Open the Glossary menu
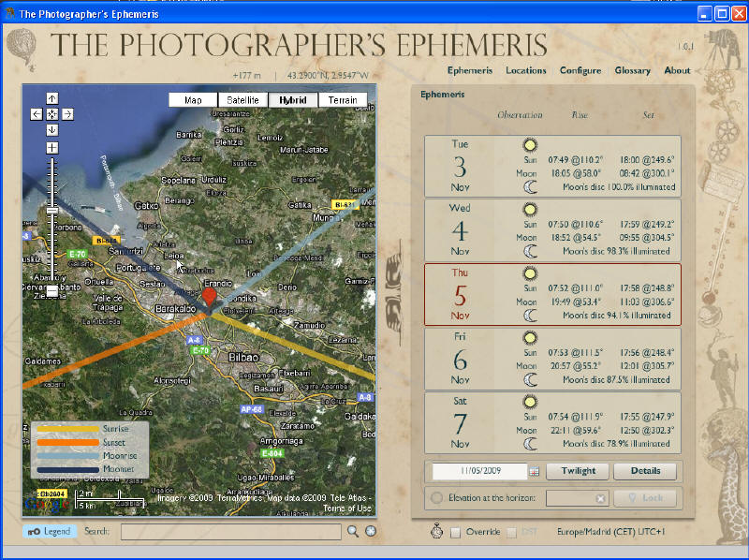 tap(633, 70)
